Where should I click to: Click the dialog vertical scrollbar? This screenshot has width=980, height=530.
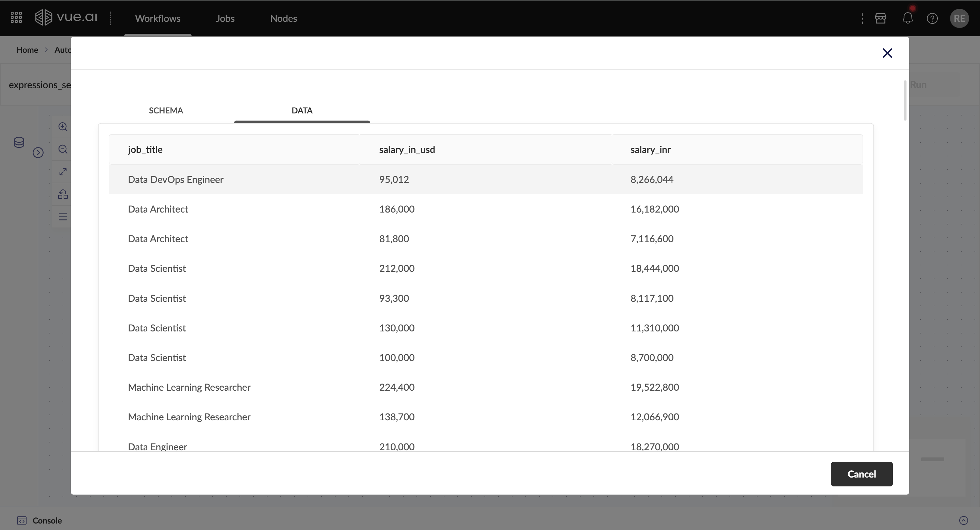[x=905, y=100]
